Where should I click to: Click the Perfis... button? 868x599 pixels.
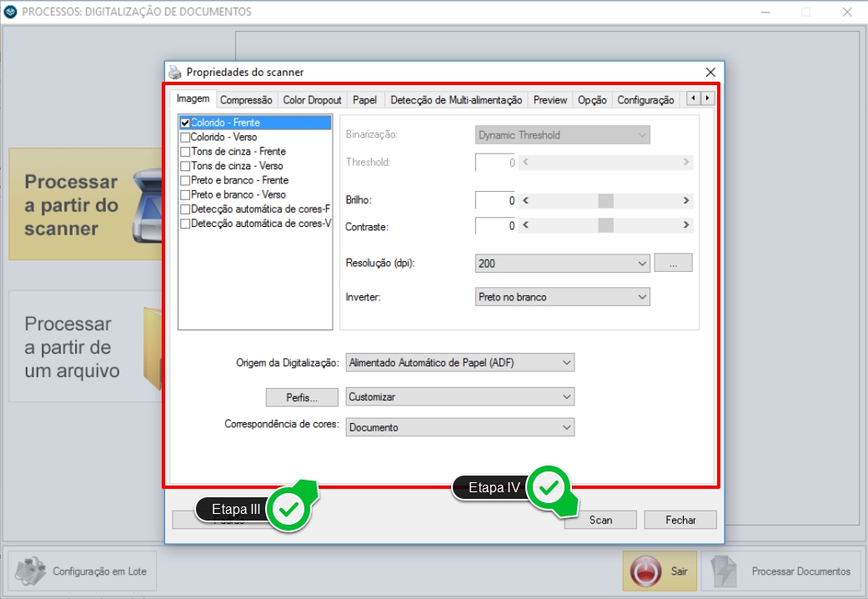[x=302, y=397]
